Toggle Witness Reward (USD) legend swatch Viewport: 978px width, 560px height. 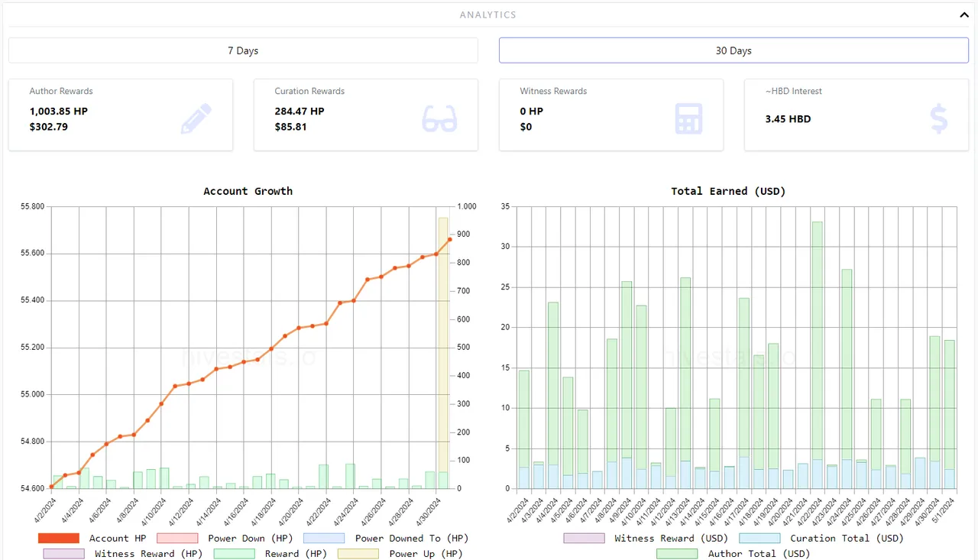[584, 538]
